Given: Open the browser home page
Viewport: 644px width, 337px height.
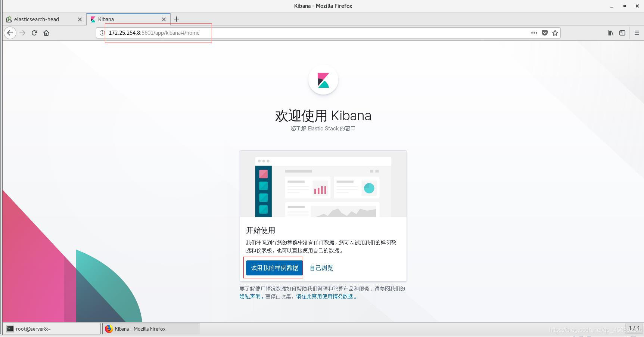Looking at the screenshot, I should pos(46,33).
